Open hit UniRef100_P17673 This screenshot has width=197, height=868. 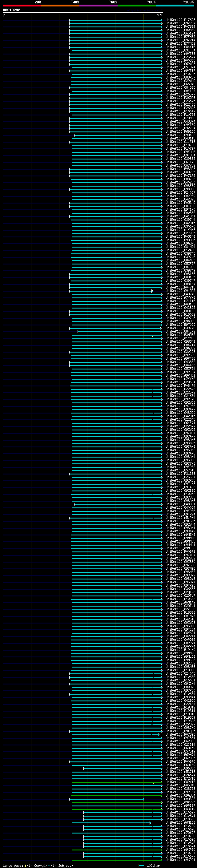pos(180,20)
